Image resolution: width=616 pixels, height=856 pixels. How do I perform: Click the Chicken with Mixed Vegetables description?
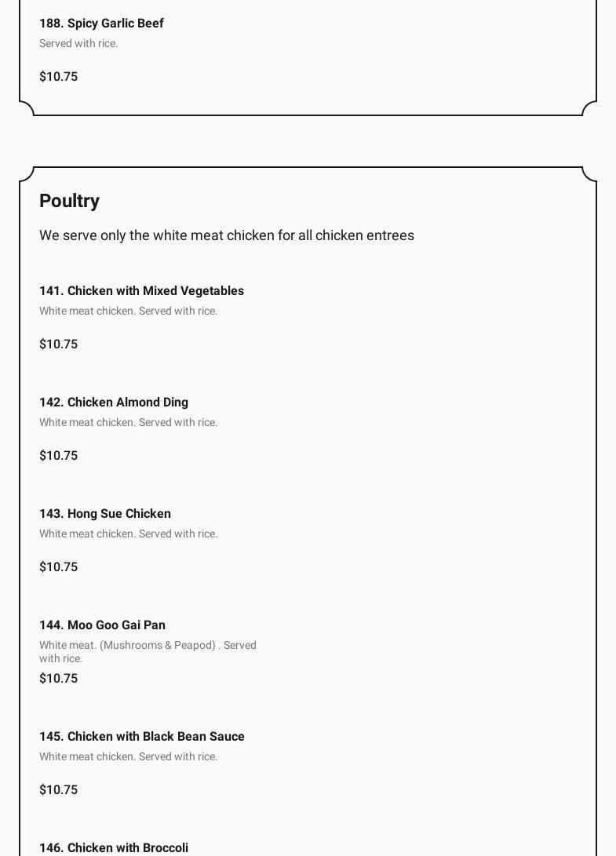coord(128,311)
